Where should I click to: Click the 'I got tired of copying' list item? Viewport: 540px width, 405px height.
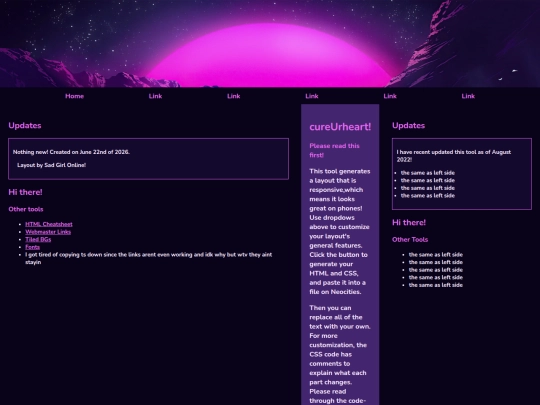coord(148,258)
